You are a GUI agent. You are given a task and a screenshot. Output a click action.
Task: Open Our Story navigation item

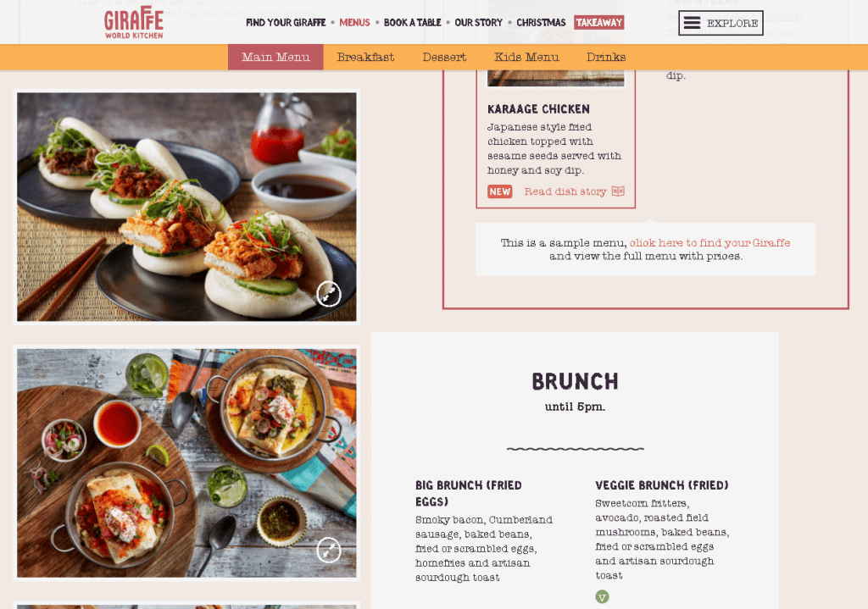(x=478, y=23)
